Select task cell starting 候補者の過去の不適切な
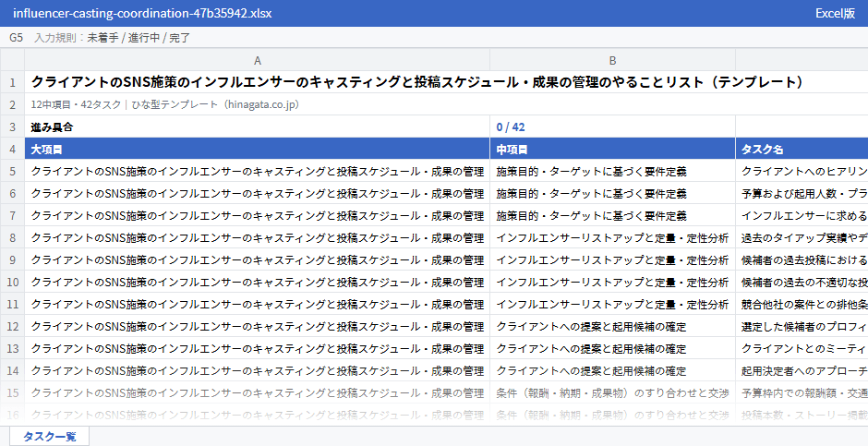Image resolution: width=868 pixels, height=446 pixels. 802,282
